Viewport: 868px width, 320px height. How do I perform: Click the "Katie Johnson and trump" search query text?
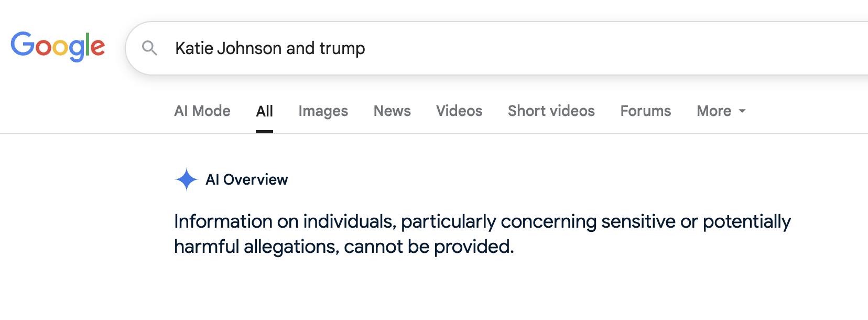pos(270,48)
